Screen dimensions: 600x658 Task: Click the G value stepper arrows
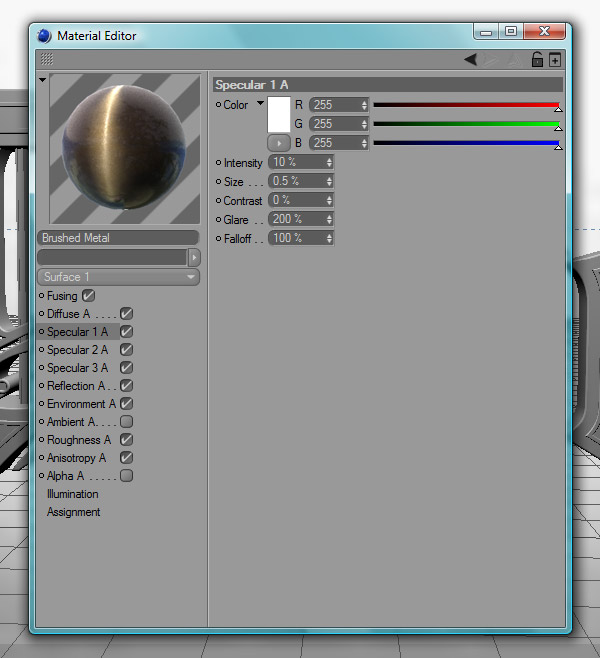(364, 124)
